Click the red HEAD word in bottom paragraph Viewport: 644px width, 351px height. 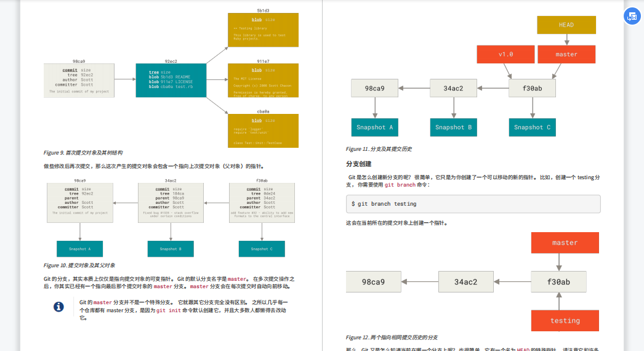(523, 349)
